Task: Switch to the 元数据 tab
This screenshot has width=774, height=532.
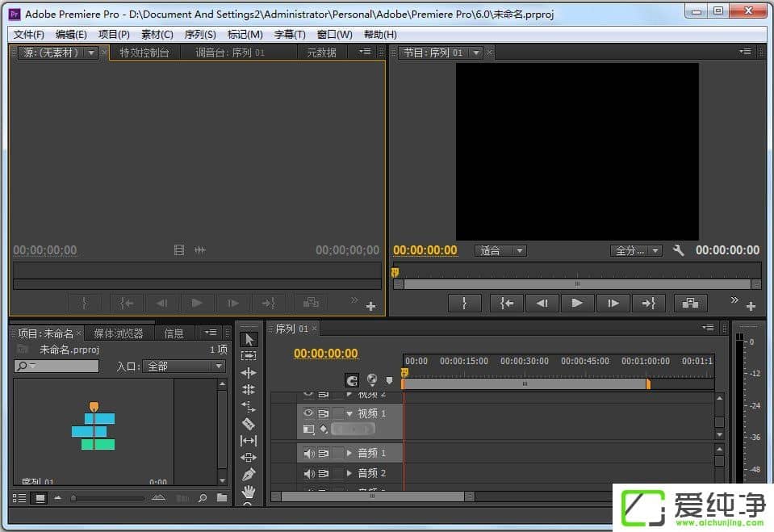Action: (x=321, y=52)
